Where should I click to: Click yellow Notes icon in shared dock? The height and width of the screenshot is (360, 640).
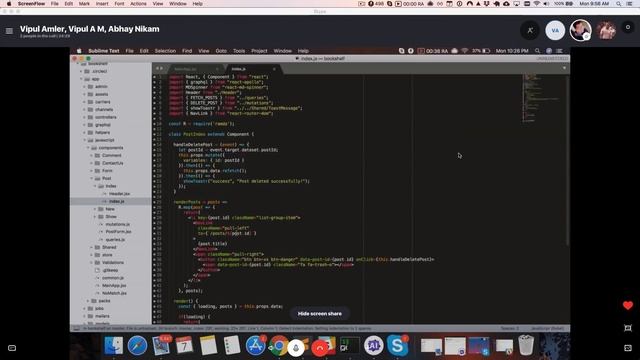pyautogui.click(x=208, y=345)
